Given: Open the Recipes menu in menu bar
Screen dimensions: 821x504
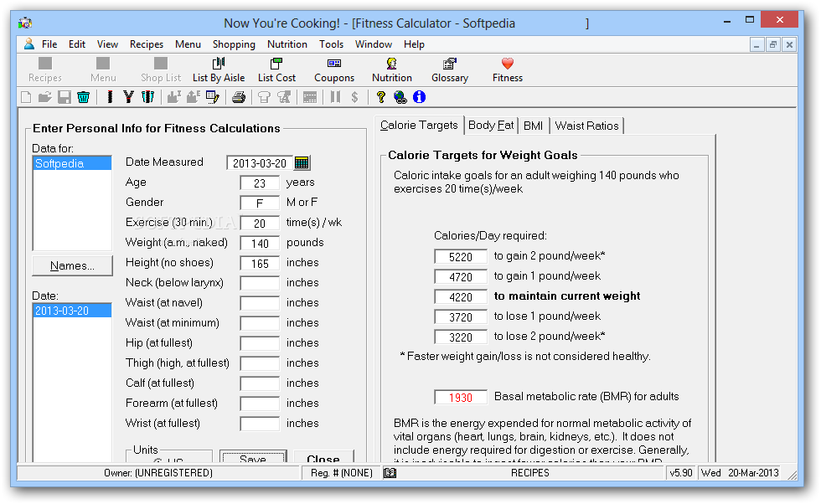Looking at the screenshot, I should (x=147, y=44).
